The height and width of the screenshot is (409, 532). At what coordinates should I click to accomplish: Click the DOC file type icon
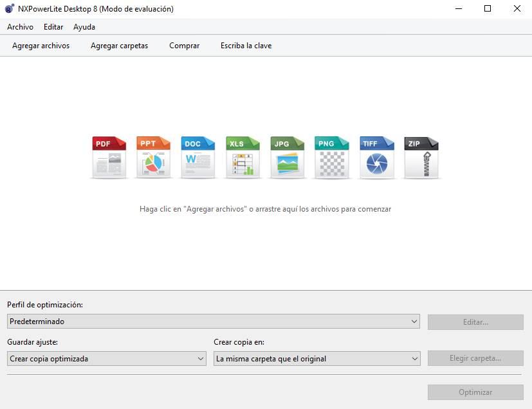pos(197,158)
